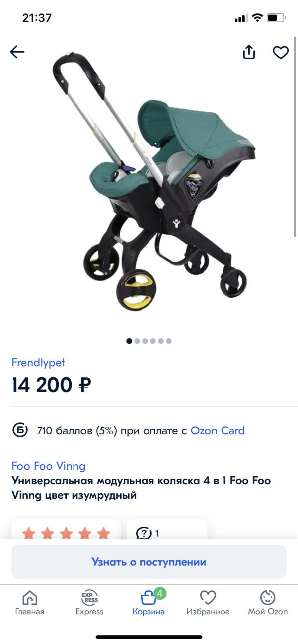Viewport: 298px width, 644px height.
Task: Tap the product title text
Action: (141, 488)
